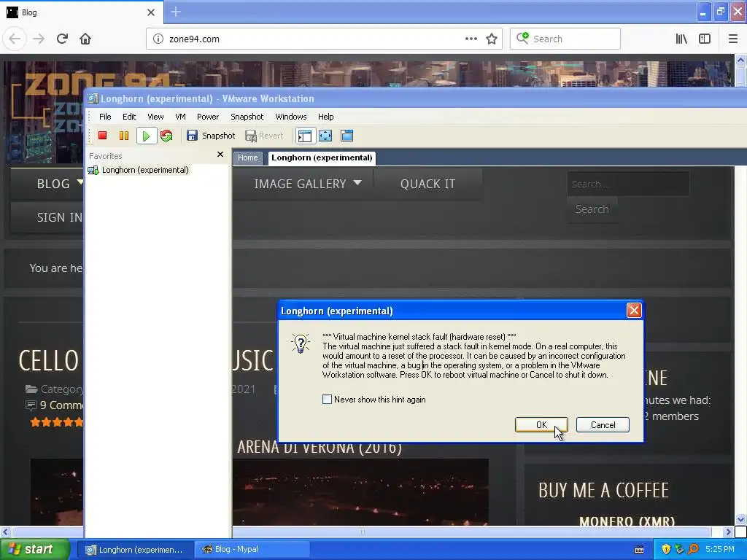
Task: Go to the browser Home page
Action: 85,39
